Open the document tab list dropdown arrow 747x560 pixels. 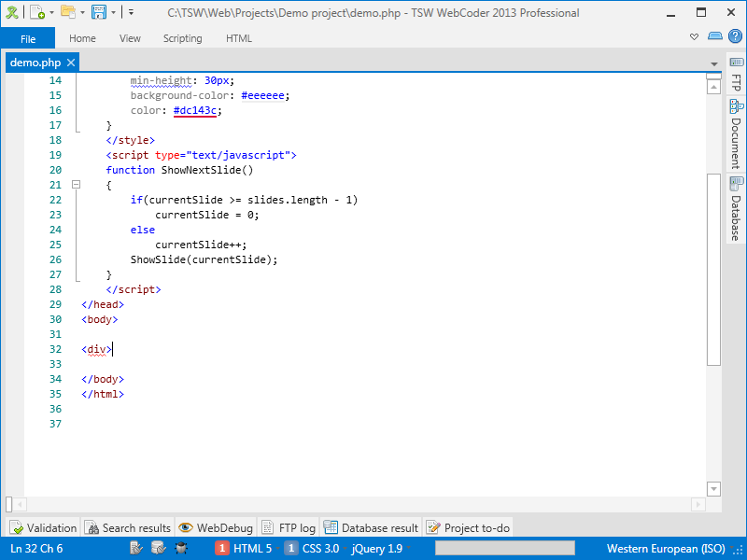714,63
